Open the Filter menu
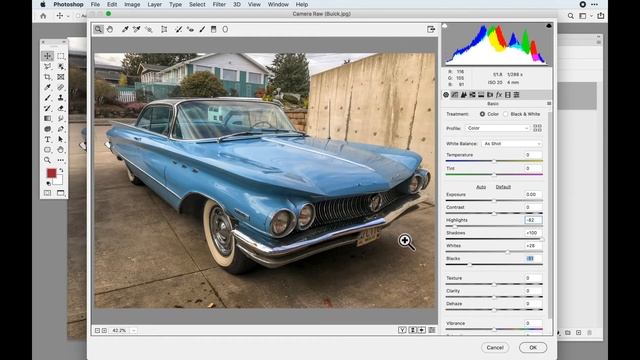This screenshot has height=360, width=640. [x=219, y=4]
